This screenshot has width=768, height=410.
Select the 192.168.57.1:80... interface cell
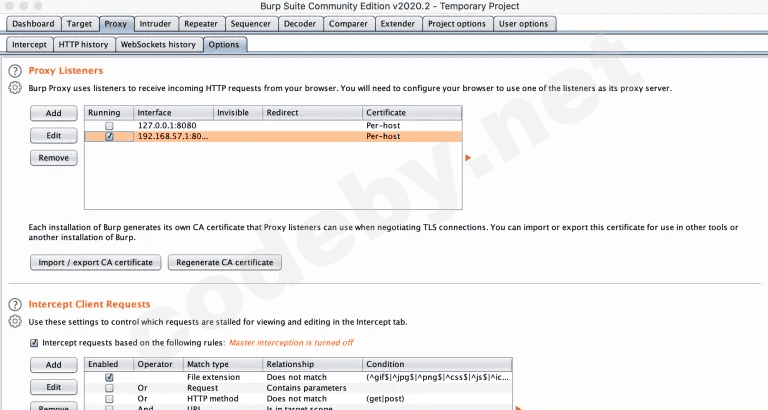[x=173, y=137]
